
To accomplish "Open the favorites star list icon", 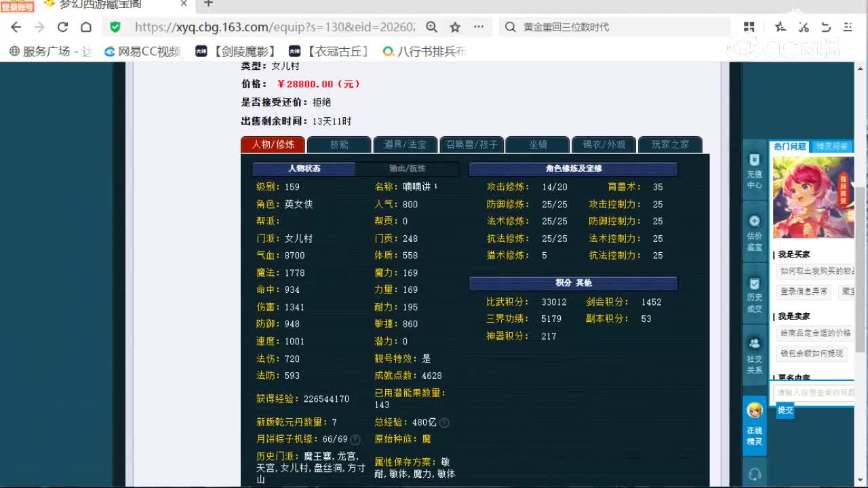I will click(781, 27).
